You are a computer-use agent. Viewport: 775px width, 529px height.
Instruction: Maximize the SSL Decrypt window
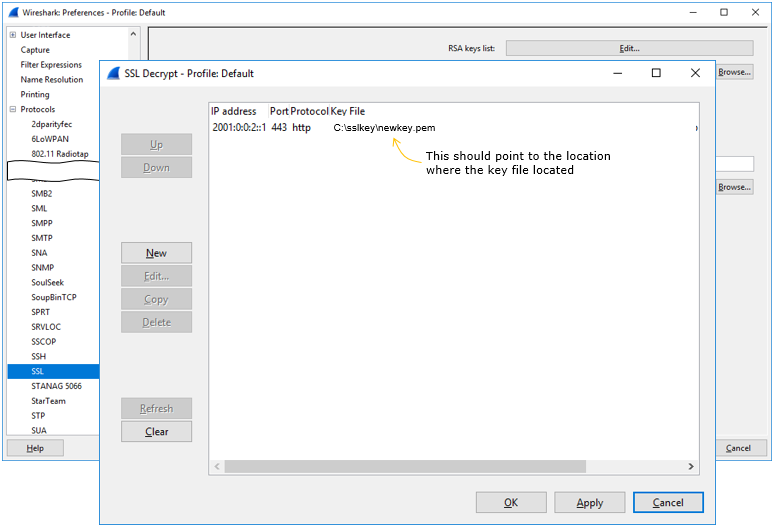point(656,73)
